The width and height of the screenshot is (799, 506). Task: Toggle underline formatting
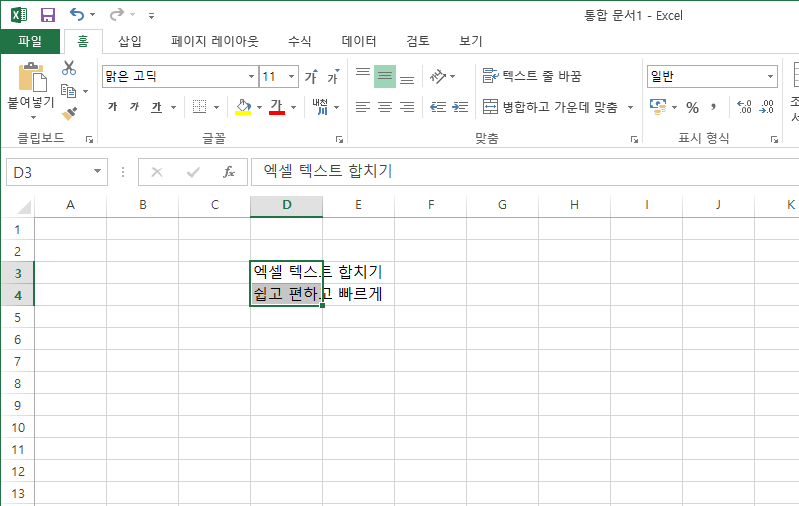[x=156, y=106]
